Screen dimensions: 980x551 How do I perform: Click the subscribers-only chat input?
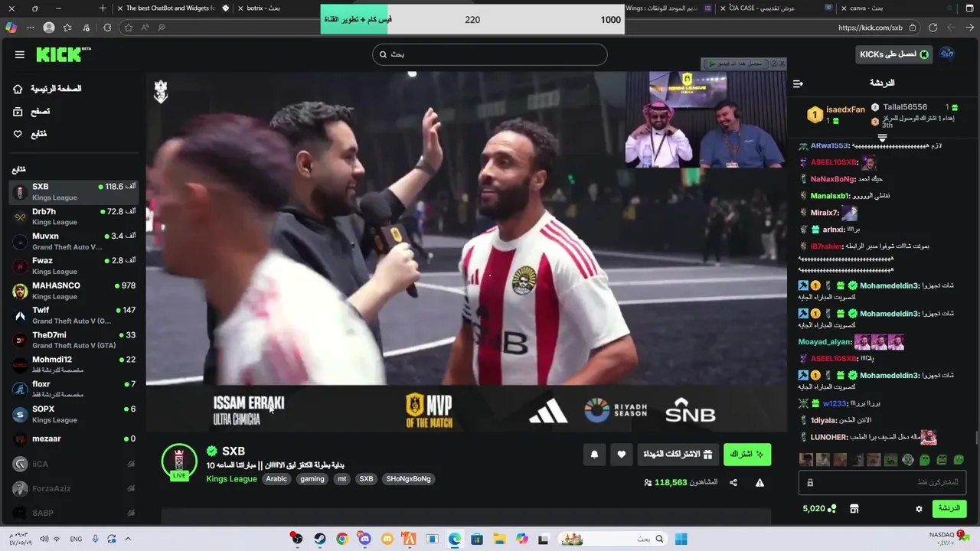(x=882, y=482)
